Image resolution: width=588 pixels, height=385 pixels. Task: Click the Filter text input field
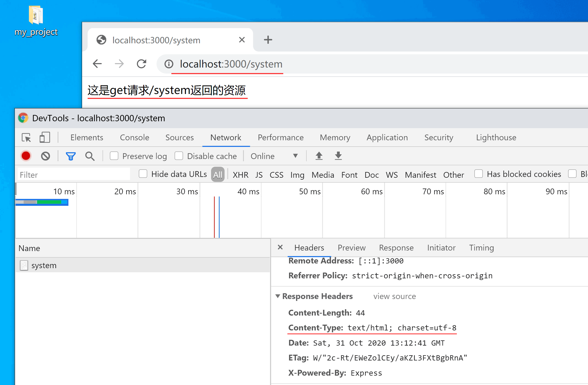pyautogui.click(x=73, y=175)
